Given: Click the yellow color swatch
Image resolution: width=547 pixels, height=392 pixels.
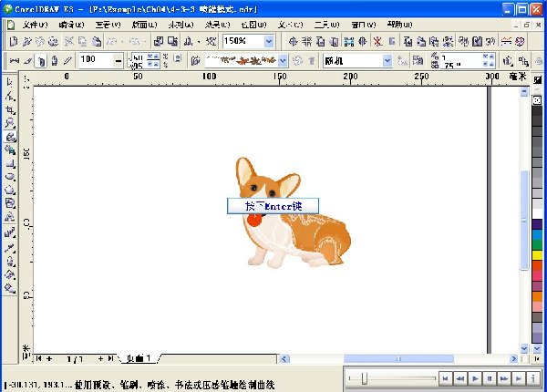Looking at the screenshot, I should coord(537,255).
